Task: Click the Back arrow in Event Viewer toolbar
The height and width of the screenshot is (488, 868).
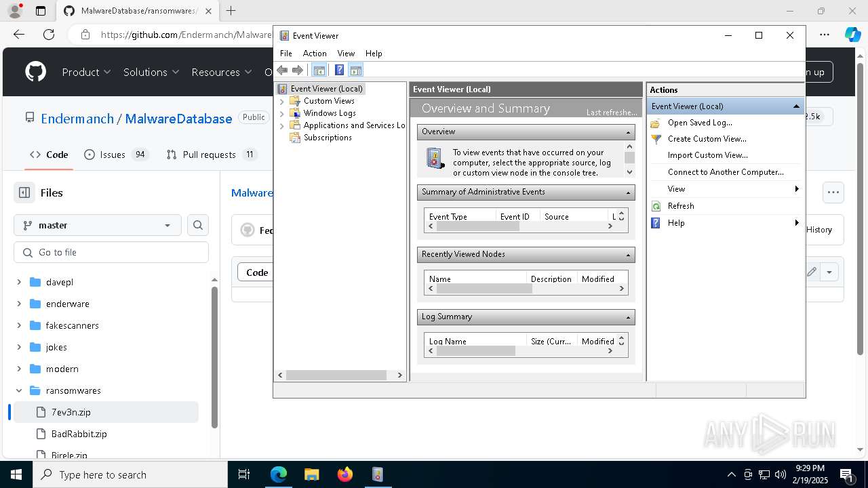Action: coord(282,70)
